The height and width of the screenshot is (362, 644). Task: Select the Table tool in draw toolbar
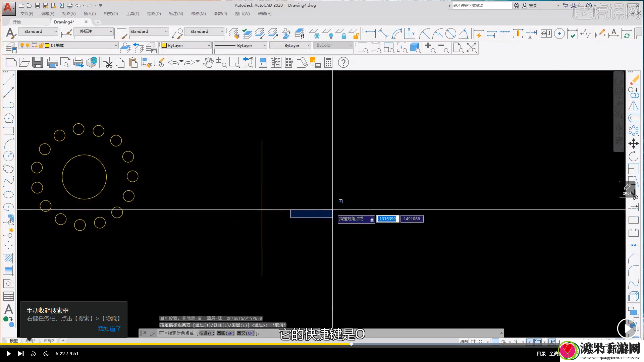[x=9, y=296]
